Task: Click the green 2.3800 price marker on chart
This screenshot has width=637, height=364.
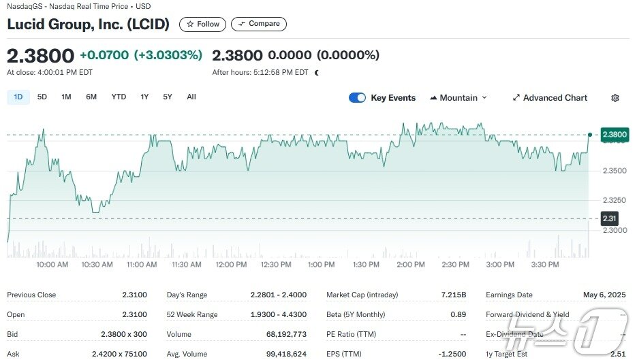Action: [615, 134]
